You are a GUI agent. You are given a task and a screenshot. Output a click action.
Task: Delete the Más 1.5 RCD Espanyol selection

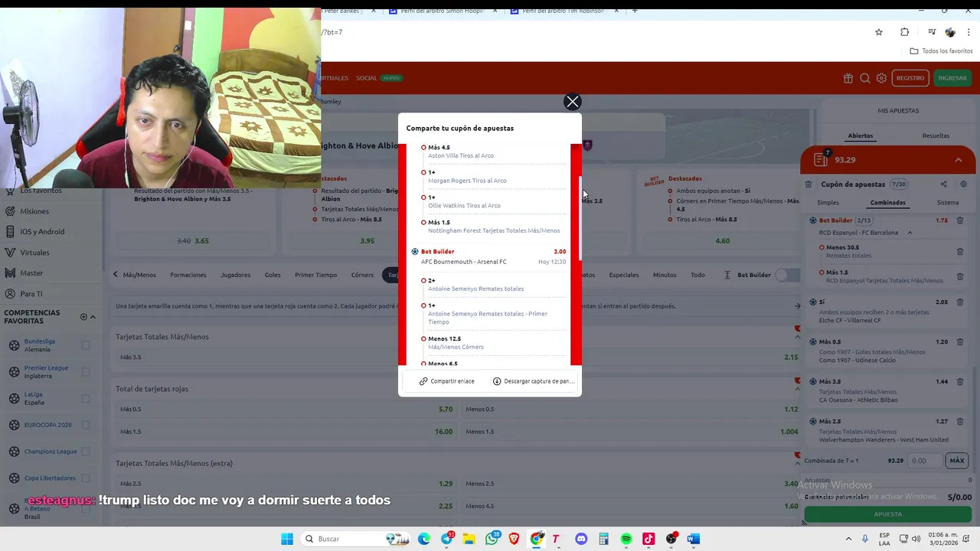click(x=959, y=276)
